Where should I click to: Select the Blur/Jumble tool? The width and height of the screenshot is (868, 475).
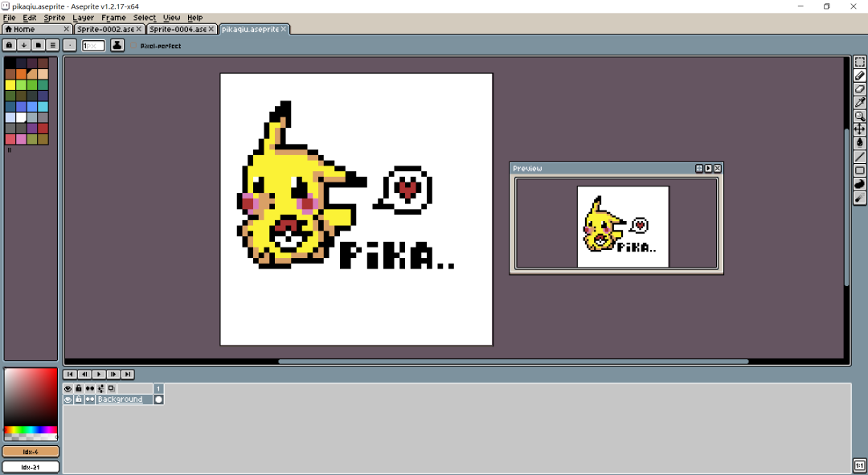click(x=860, y=198)
